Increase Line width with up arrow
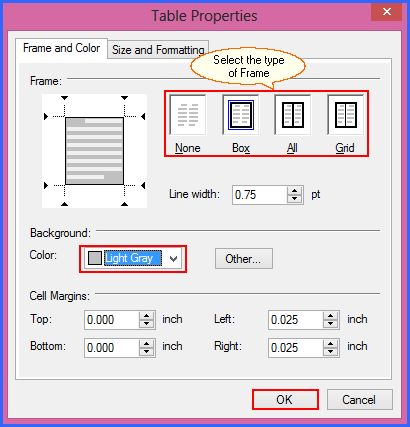 pyautogui.click(x=294, y=191)
